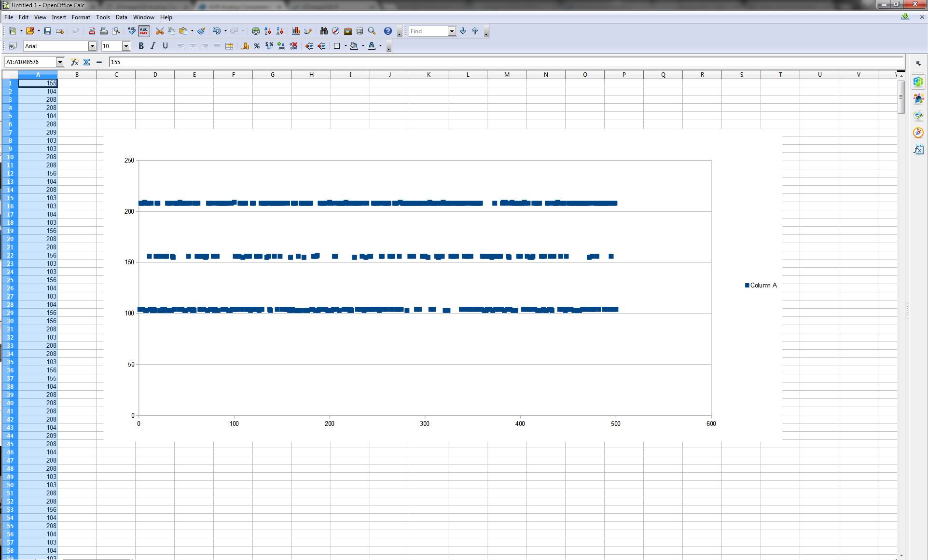Undo the last action

(217, 31)
